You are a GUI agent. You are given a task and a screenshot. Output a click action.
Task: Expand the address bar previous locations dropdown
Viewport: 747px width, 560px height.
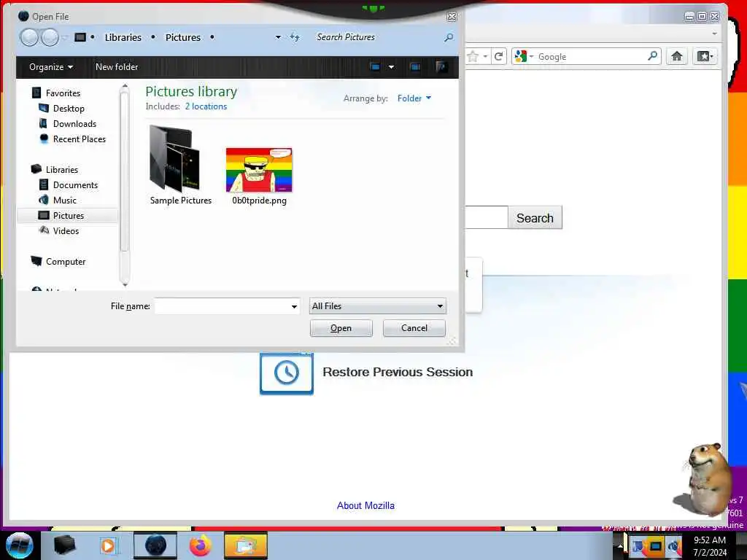pyautogui.click(x=278, y=37)
